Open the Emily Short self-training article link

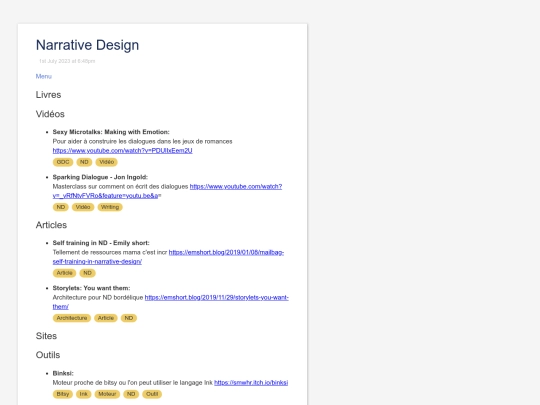tap(168, 257)
